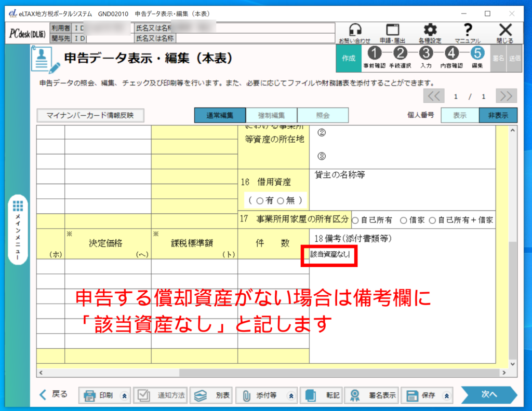
Task: Open 各種設定 gear settings
Action: click(x=430, y=33)
